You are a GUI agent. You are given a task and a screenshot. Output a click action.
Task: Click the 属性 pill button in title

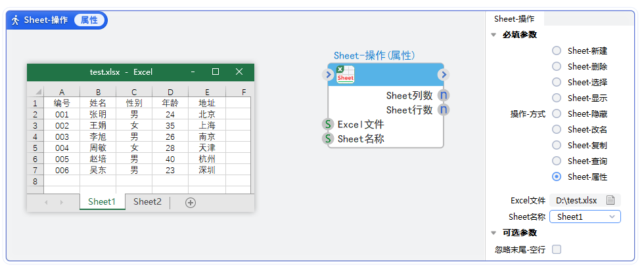click(x=89, y=20)
